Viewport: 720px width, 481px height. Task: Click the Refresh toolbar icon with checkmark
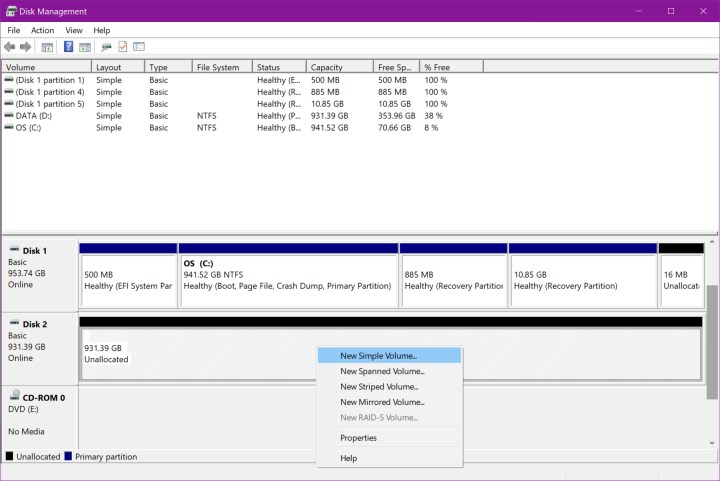coord(122,47)
